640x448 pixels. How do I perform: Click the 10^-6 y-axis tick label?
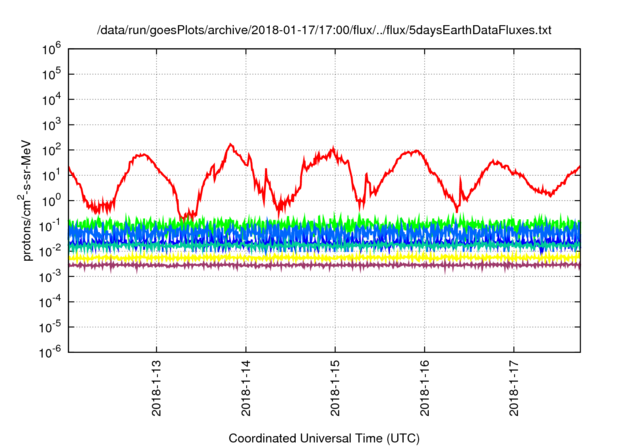51,352
